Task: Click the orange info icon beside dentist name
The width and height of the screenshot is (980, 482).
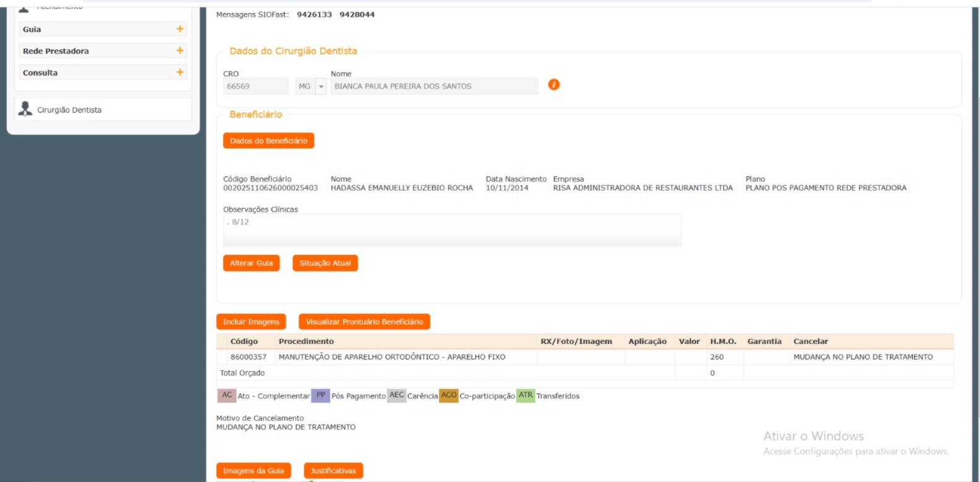Action: point(554,85)
